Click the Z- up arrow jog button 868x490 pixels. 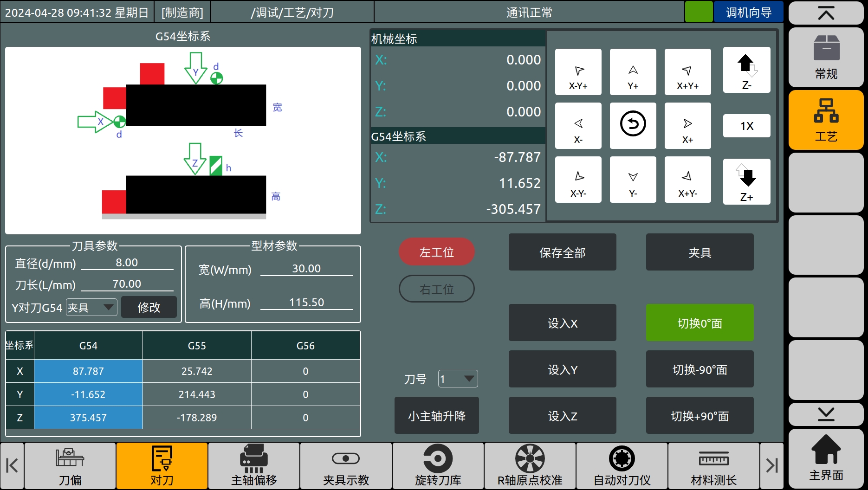(x=746, y=70)
